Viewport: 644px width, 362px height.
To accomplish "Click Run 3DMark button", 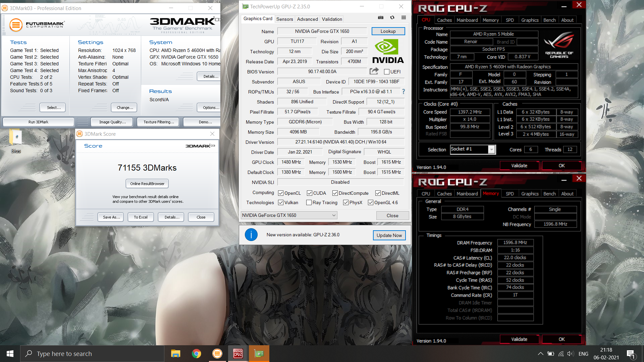I will [38, 122].
